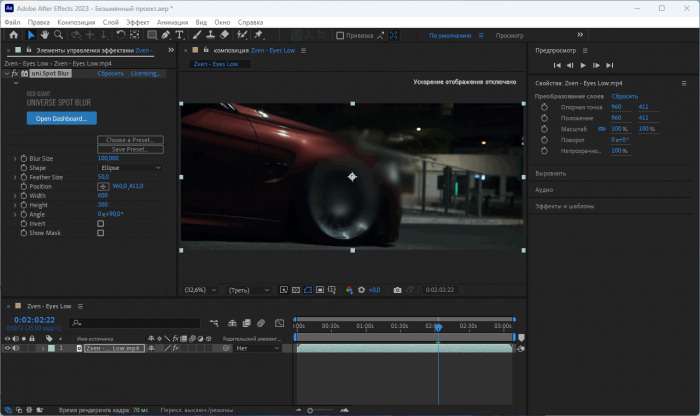Click the timeline search input field

pos(135,322)
